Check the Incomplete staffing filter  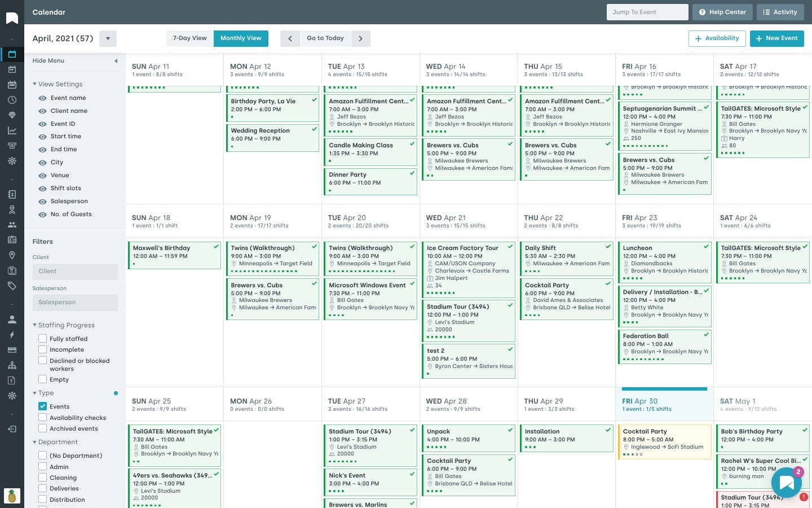pos(43,349)
